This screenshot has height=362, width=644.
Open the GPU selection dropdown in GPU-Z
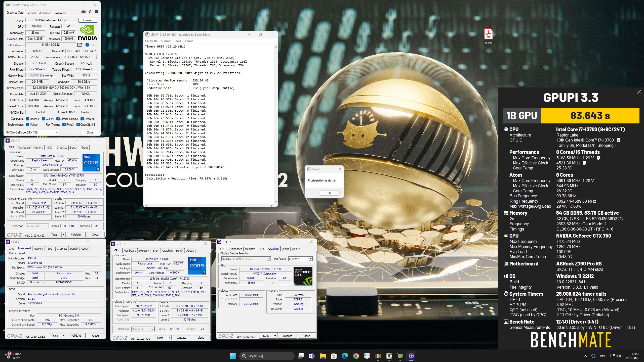[x=32, y=132]
